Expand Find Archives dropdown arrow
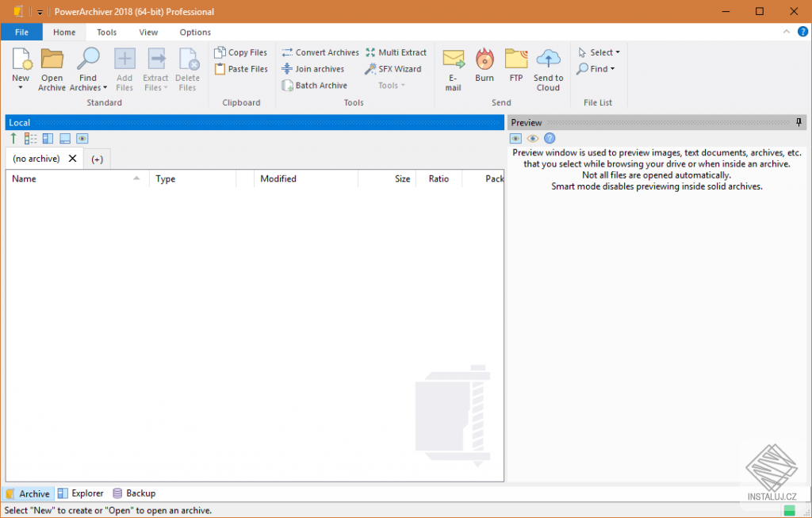The image size is (812, 518). tap(105, 87)
